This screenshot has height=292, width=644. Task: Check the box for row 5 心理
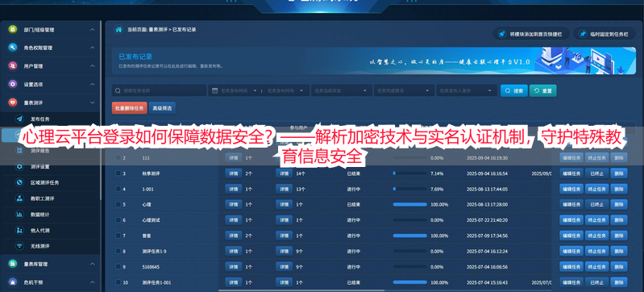pyautogui.click(x=118, y=204)
